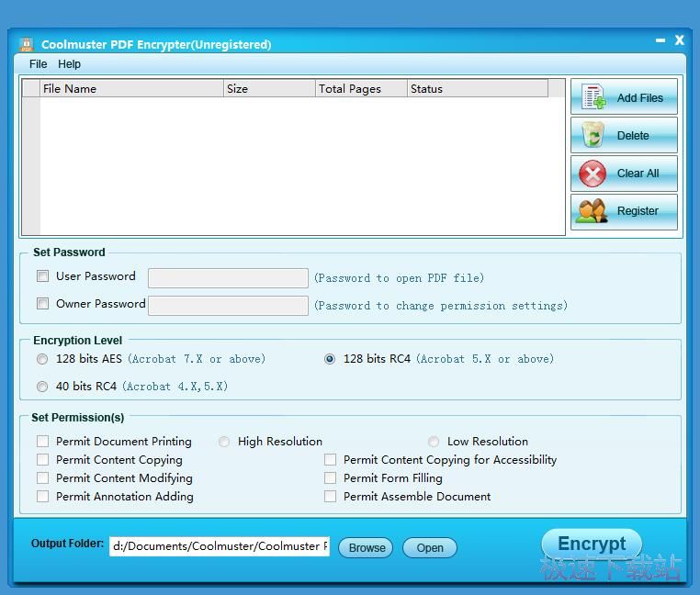Enable the Owner Password checkbox
The width and height of the screenshot is (700, 595).
(x=43, y=304)
